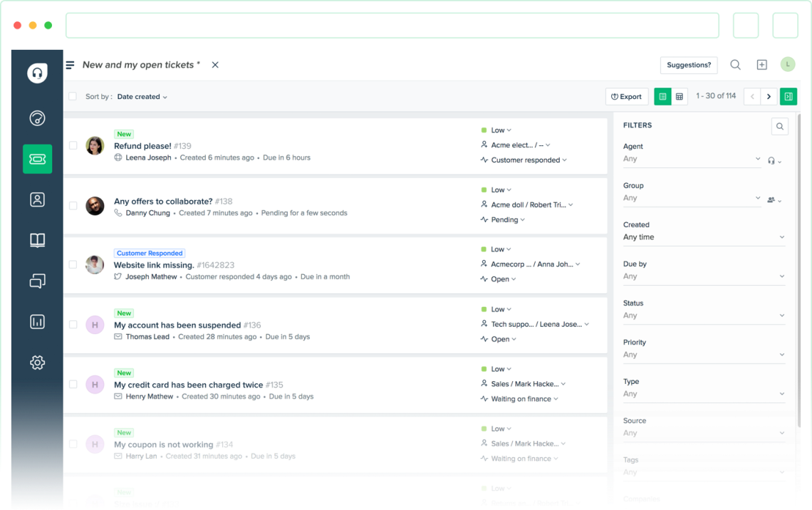The image size is (812, 510).
Task: Open the Forums chat icon in sidebar
Action: pos(36,281)
